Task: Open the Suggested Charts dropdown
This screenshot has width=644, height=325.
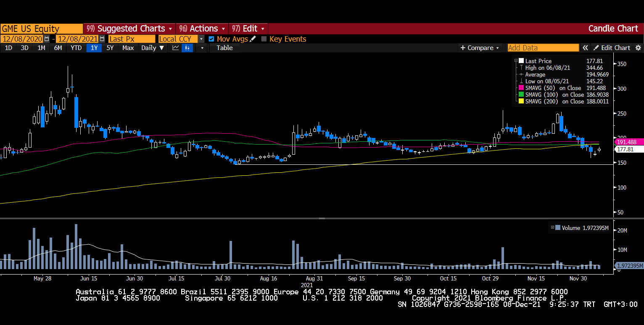Action: point(130,29)
